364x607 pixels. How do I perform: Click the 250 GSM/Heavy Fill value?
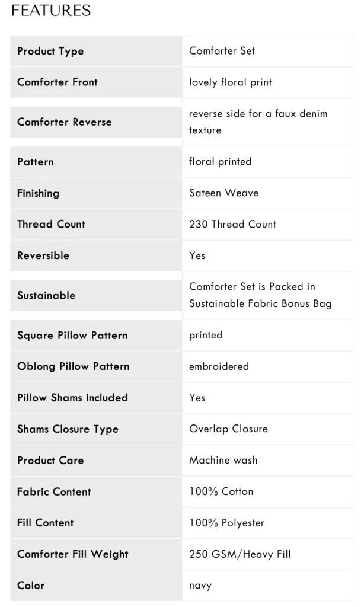pyautogui.click(x=240, y=554)
